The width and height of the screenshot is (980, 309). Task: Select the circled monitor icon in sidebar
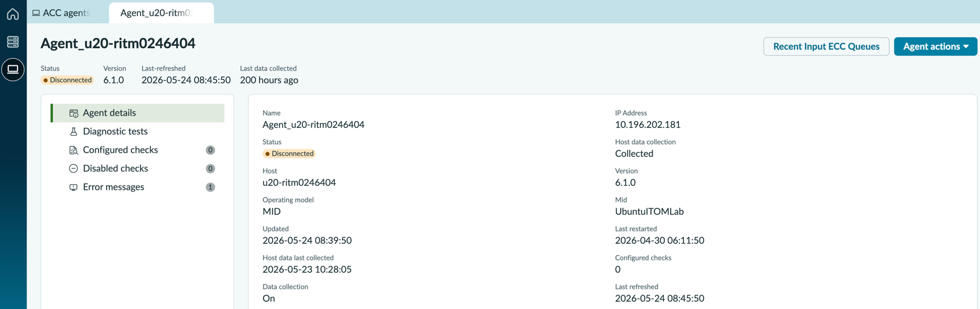[x=13, y=69]
